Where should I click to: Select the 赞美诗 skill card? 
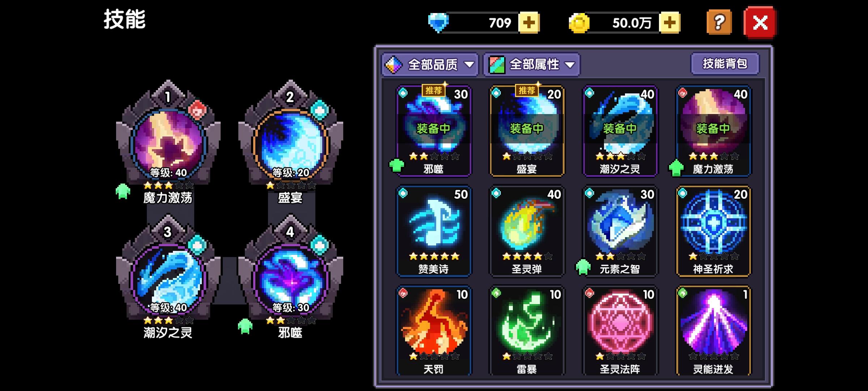[x=434, y=231]
